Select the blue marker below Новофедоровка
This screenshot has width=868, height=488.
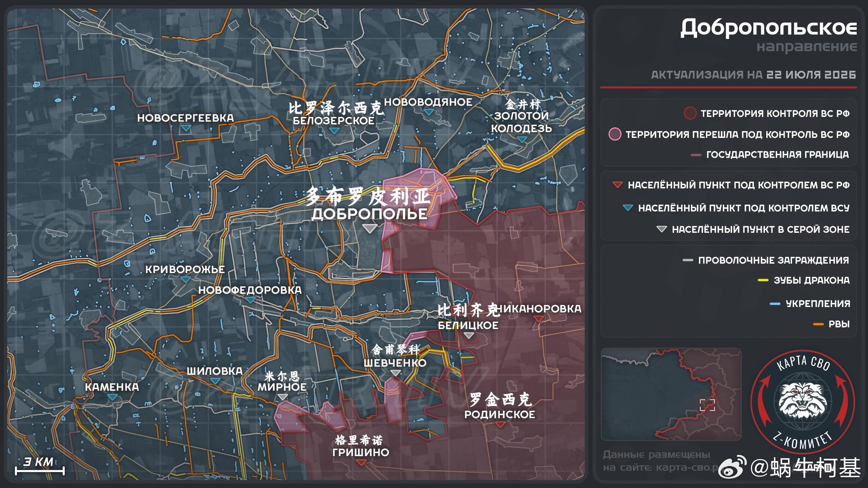(251, 300)
